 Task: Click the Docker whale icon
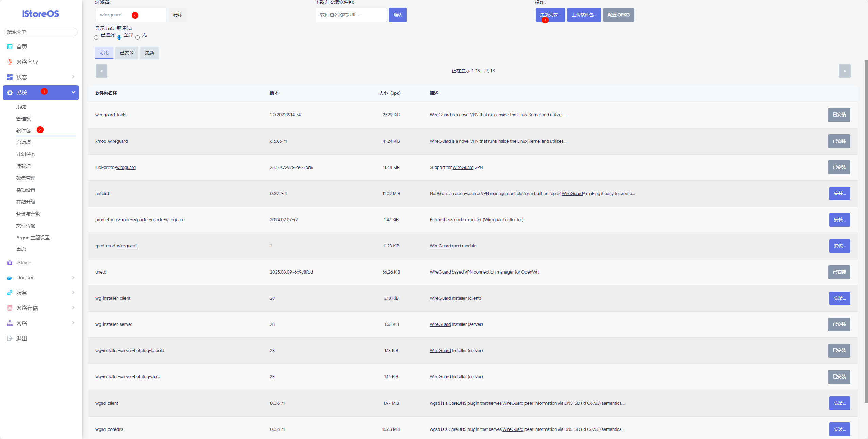pyautogui.click(x=10, y=278)
